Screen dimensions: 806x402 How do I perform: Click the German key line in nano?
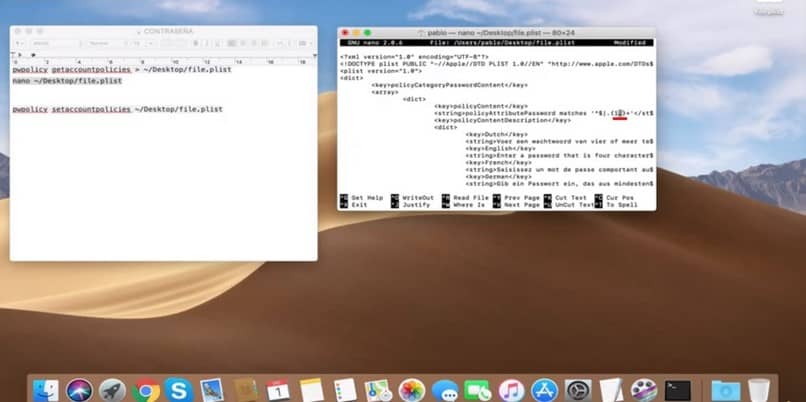[498, 177]
